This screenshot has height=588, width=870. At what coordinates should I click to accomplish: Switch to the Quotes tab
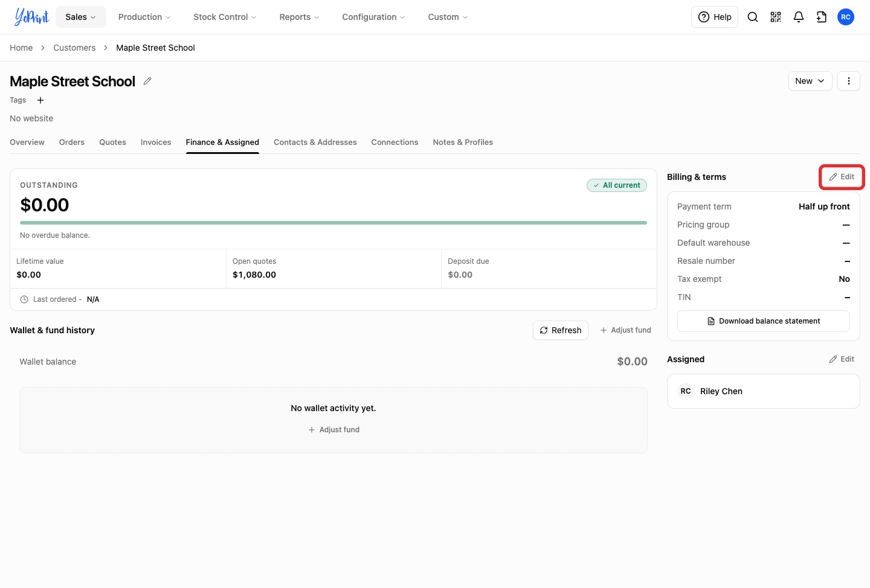[113, 142]
